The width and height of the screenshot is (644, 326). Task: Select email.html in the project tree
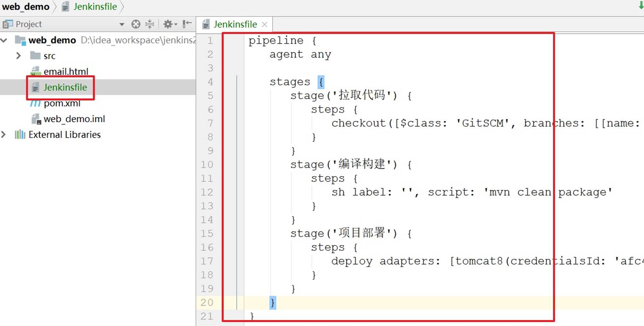click(x=66, y=71)
